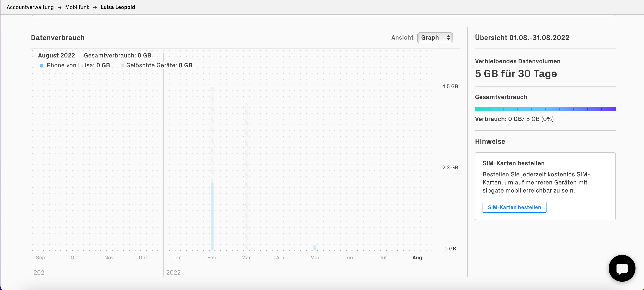This screenshot has width=644, height=290.
Task: Click the small May usage bar
Action: click(314, 247)
